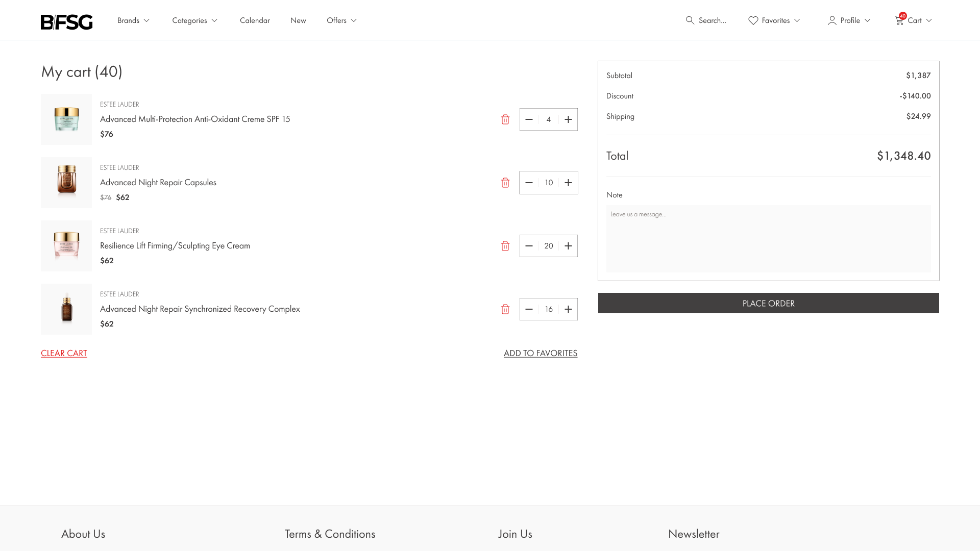Click the Favorites heart icon

click(753, 20)
